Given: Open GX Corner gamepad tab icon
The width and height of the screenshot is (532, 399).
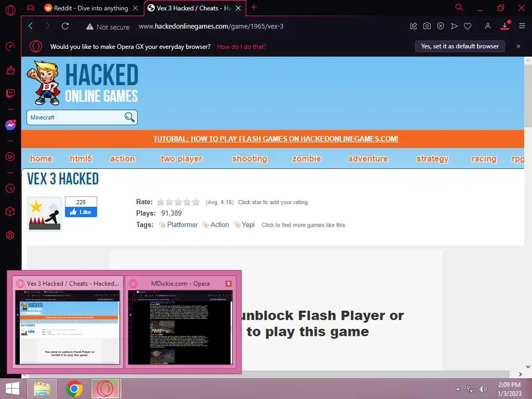Looking at the screenshot, I should [31, 8].
